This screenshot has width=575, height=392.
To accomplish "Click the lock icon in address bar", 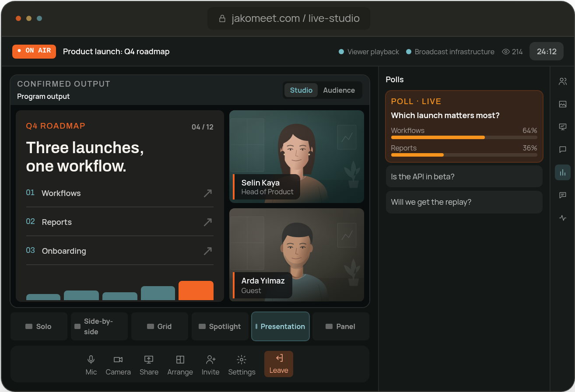I will tap(222, 18).
